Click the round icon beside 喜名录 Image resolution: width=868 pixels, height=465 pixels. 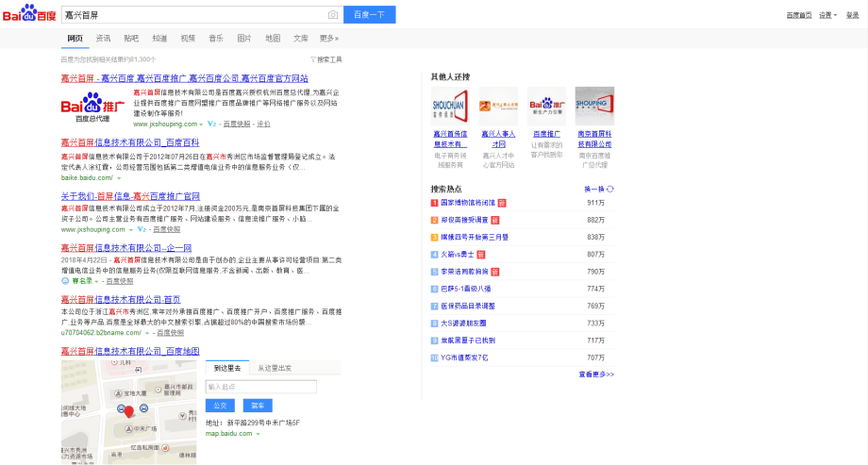65,281
